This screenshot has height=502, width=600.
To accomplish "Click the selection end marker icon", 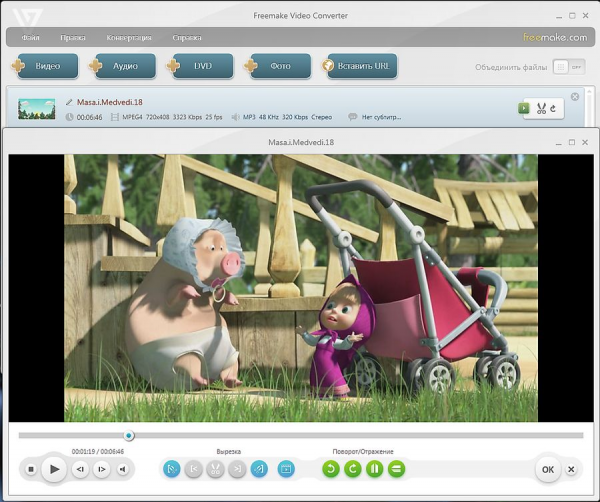I will (x=259, y=469).
